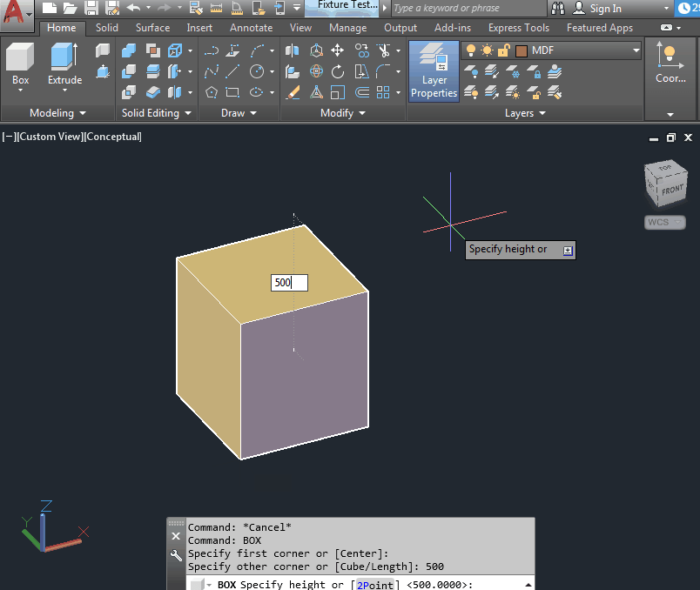Click Thaw All Layers icon
Image resolution: width=700 pixels, height=590 pixels.
pos(513,93)
